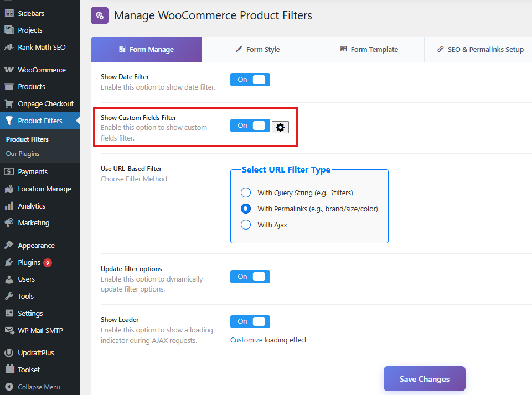Select With Query String radio option
This screenshot has height=395, width=532.
click(x=246, y=193)
